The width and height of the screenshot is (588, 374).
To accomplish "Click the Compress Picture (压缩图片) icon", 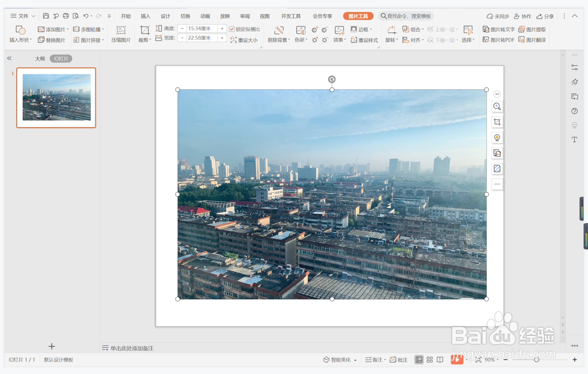I will [x=121, y=30].
